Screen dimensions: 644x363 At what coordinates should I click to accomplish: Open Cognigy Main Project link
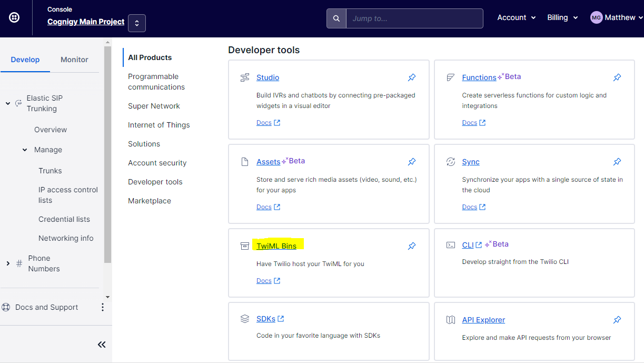pyautogui.click(x=86, y=22)
